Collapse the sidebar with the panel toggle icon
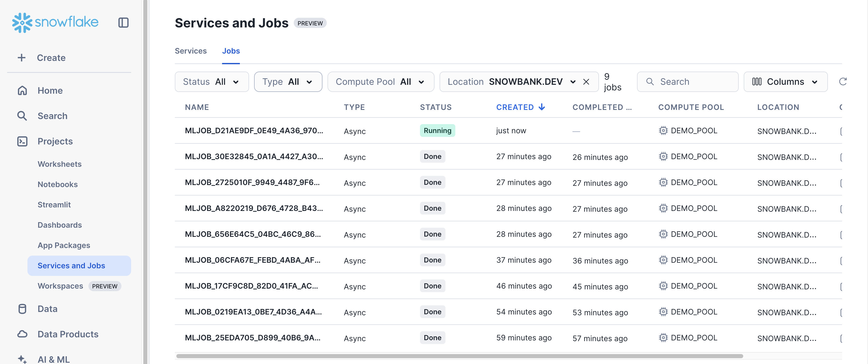868x364 pixels. pos(123,23)
